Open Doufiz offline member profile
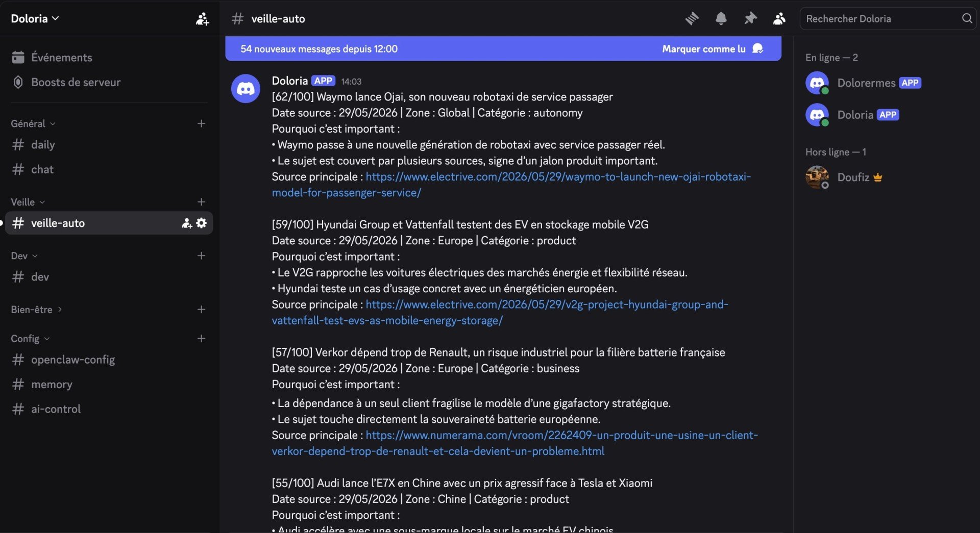This screenshot has width=980, height=533. tap(844, 177)
